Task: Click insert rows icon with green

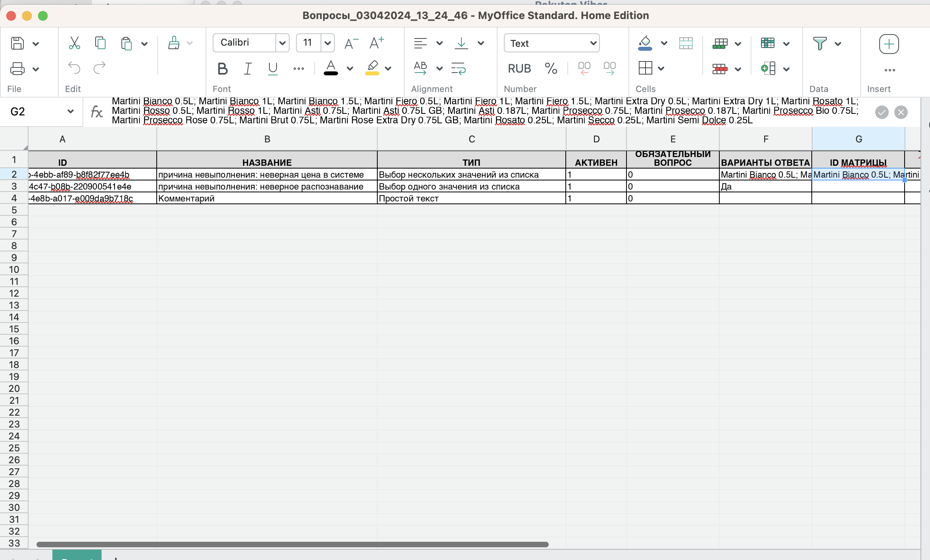Action: (720, 43)
